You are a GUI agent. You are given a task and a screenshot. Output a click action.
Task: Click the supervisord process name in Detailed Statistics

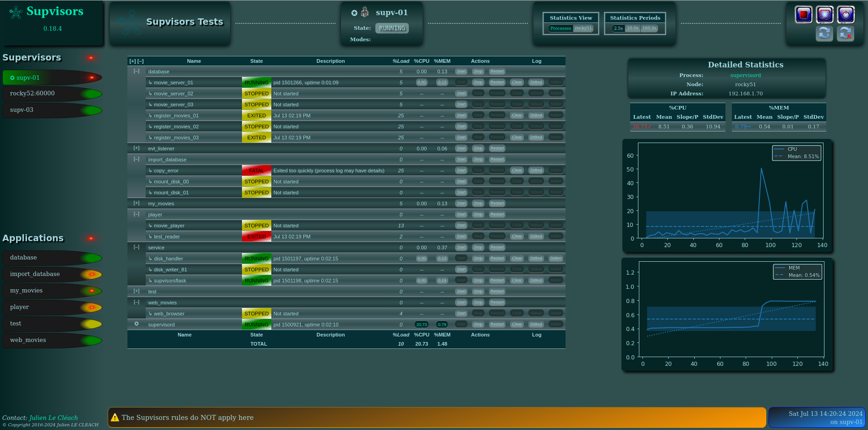(745, 75)
